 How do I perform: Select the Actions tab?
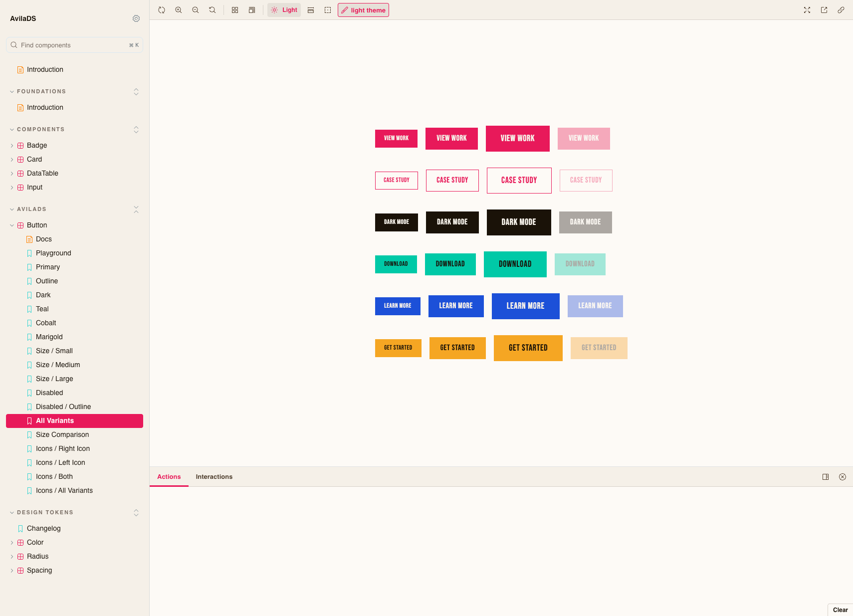point(169,477)
